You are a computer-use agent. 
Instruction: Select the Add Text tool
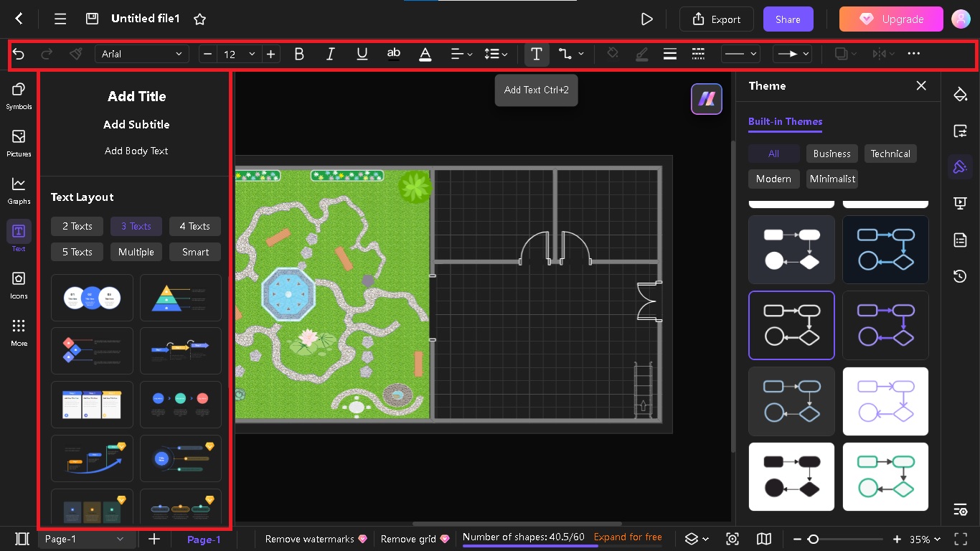(x=537, y=54)
